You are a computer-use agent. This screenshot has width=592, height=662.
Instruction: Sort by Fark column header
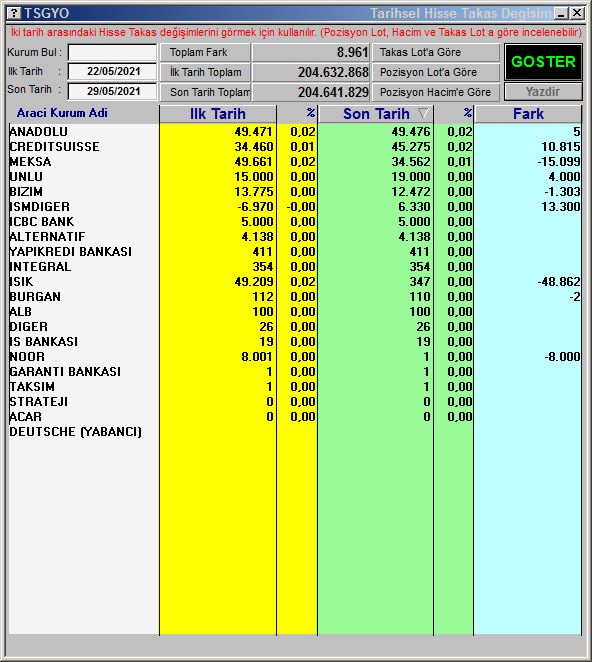coord(528,114)
